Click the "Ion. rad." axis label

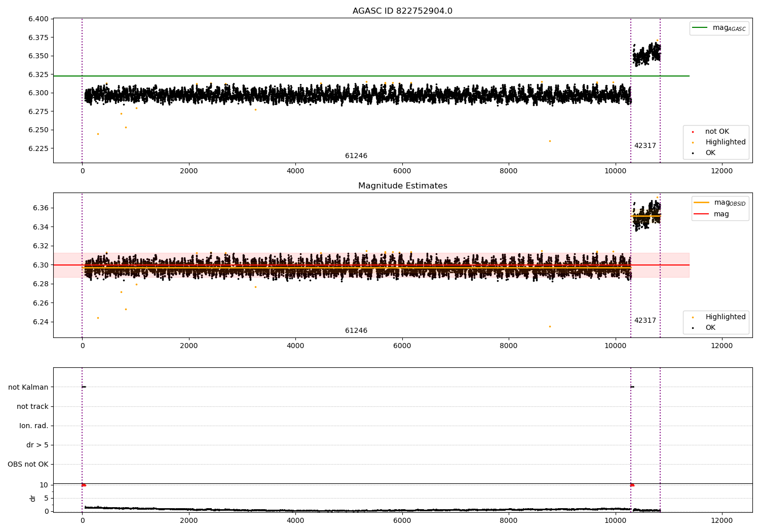click(x=34, y=426)
